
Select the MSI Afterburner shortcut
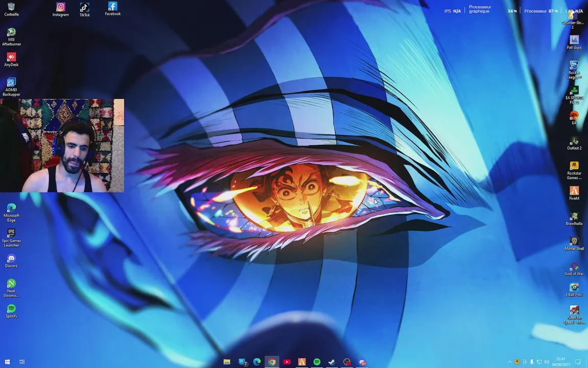11,37
